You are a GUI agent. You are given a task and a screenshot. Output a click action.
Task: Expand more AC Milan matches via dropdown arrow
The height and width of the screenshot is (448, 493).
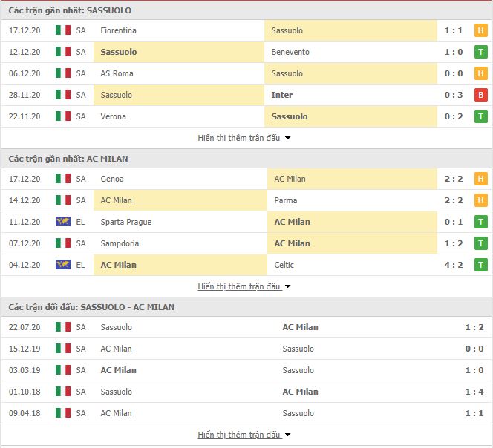click(287, 286)
